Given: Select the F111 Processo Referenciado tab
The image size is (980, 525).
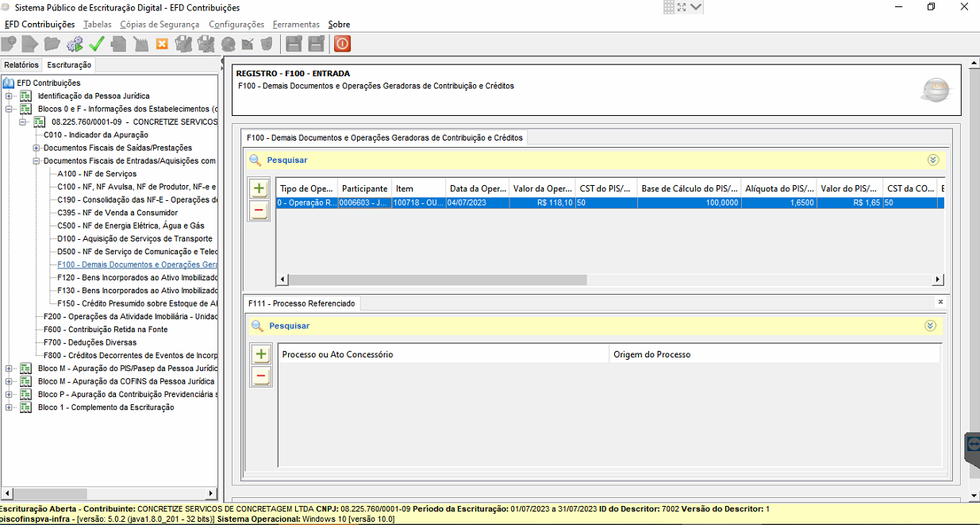Looking at the screenshot, I should [303, 303].
